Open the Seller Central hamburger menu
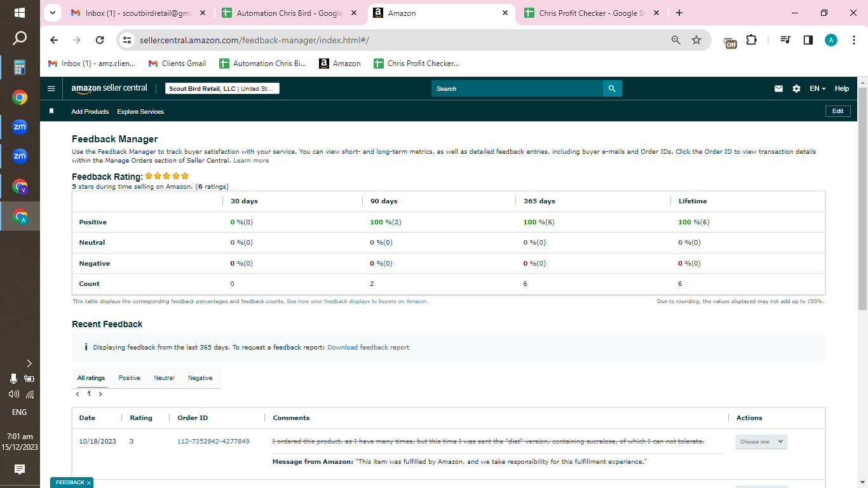868x488 pixels. point(51,88)
